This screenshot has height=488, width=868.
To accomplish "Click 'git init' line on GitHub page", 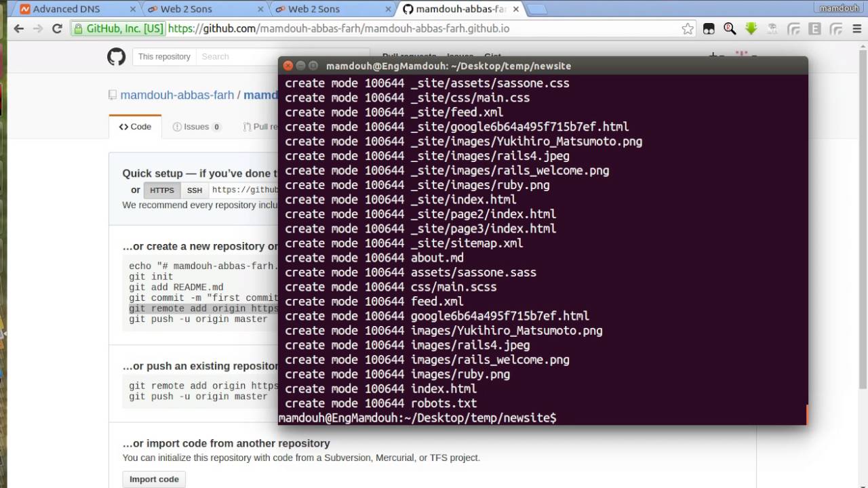I will point(151,277).
